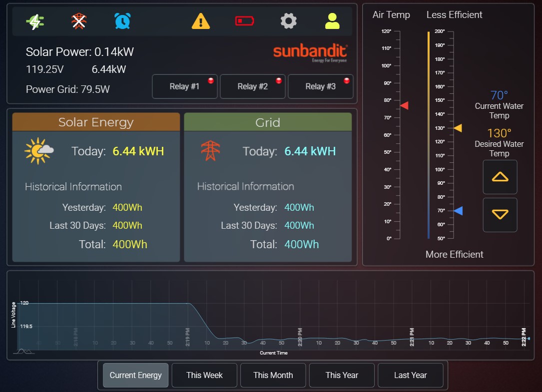Click the solar Total 400Wh value
542x392 pixels.
pos(129,244)
